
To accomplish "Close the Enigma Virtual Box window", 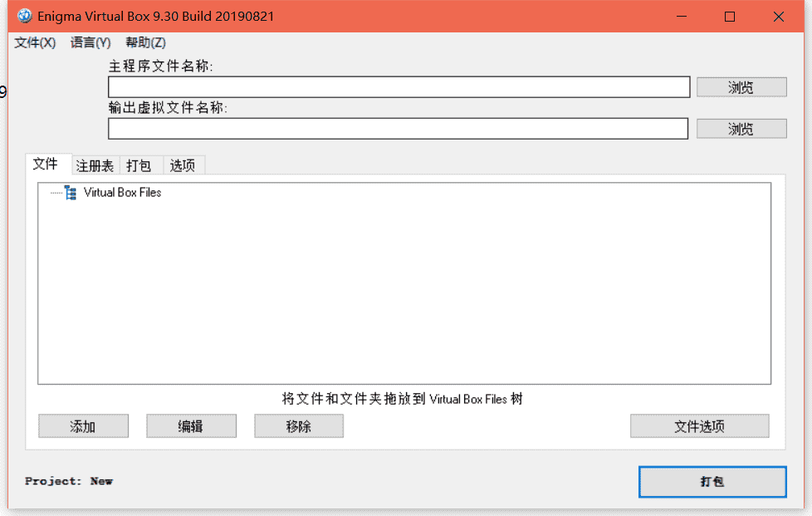I will coord(778,17).
